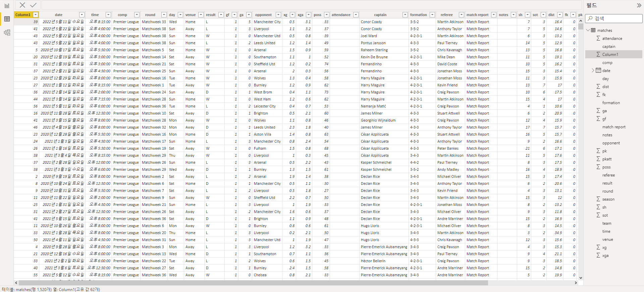The width and height of the screenshot is (644, 292).
Task: Click the horizontal scrollbar thumb
Action: (x=253, y=283)
